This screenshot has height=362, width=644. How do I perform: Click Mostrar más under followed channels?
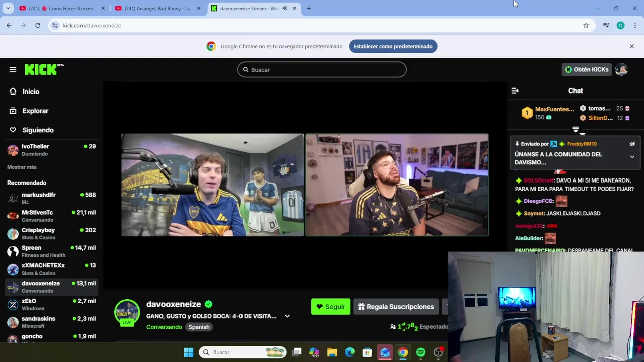click(x=22, y=167)
